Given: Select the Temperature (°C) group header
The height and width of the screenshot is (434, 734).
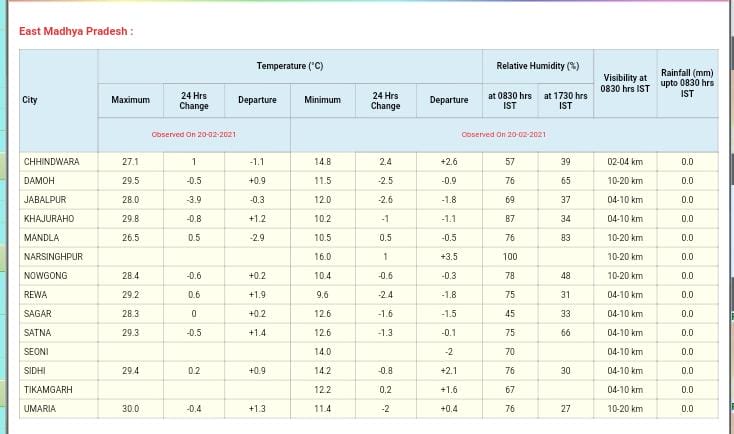Looking at the screenshot, I should tap(290, 66).
